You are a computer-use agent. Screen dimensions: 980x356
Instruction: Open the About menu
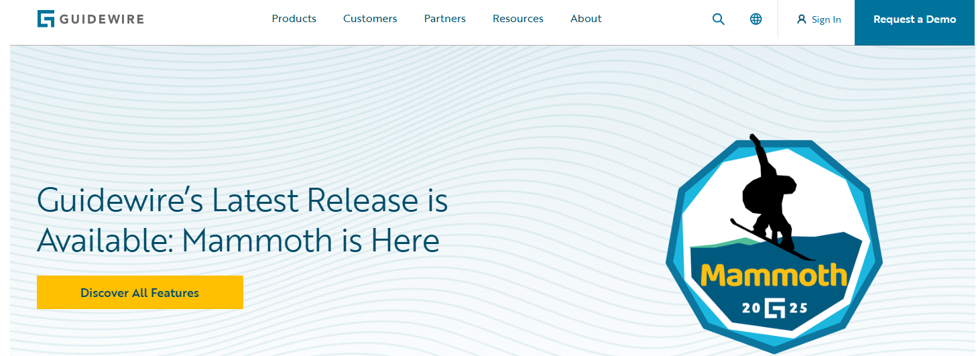[586, 19]
